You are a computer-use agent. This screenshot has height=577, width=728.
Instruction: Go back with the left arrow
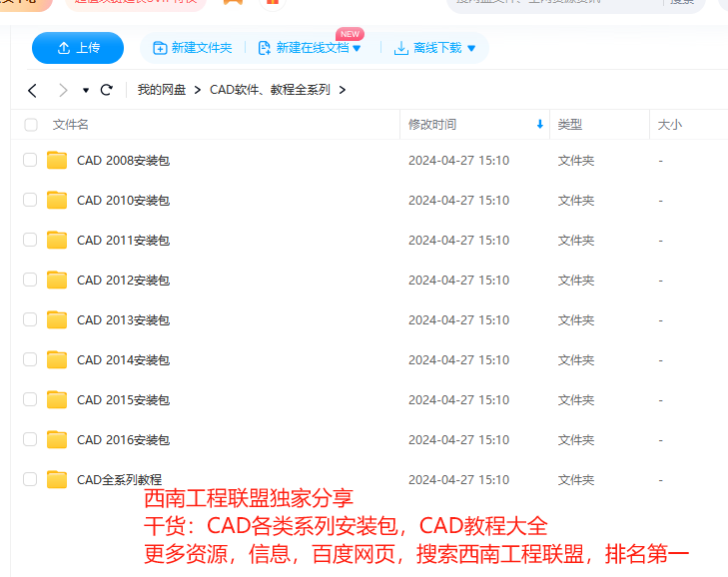coord(32,90)
